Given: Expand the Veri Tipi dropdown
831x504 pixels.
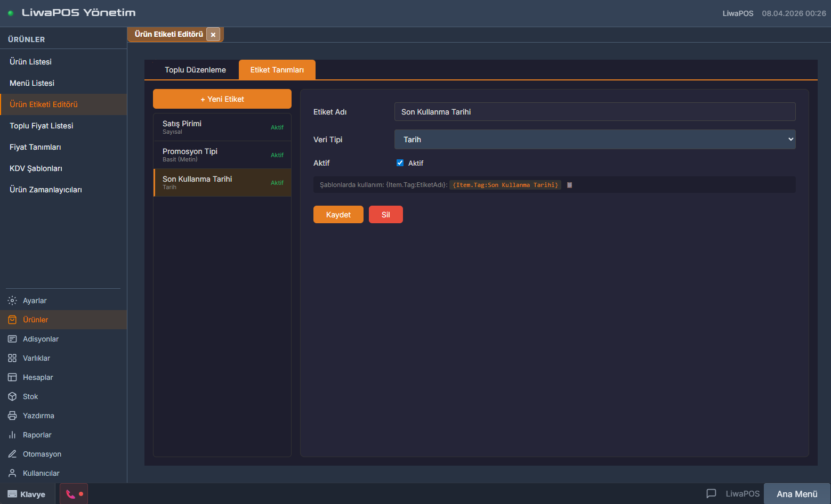Looking at the screenshot, I should coord(594,140).
